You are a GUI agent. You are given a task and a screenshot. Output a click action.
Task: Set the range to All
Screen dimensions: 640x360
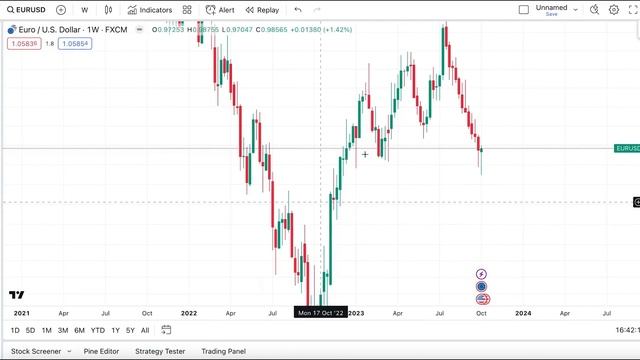coord(145,331)
